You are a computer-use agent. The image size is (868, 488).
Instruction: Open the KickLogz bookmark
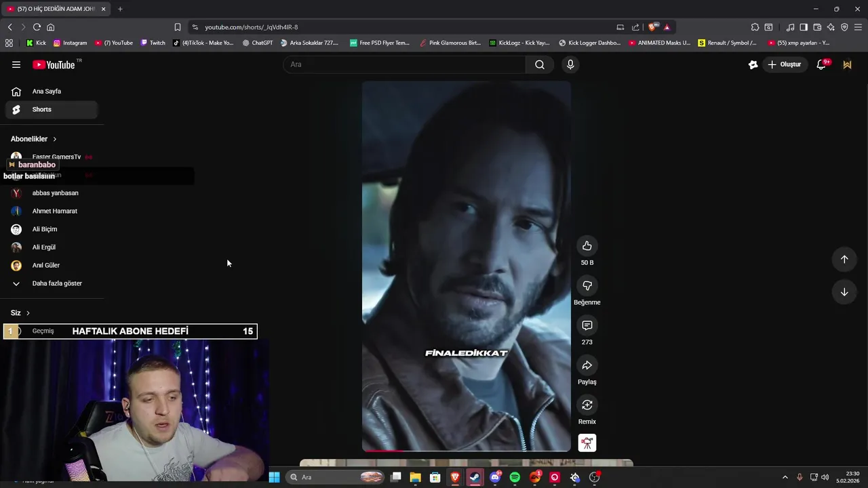click(519, 43)
